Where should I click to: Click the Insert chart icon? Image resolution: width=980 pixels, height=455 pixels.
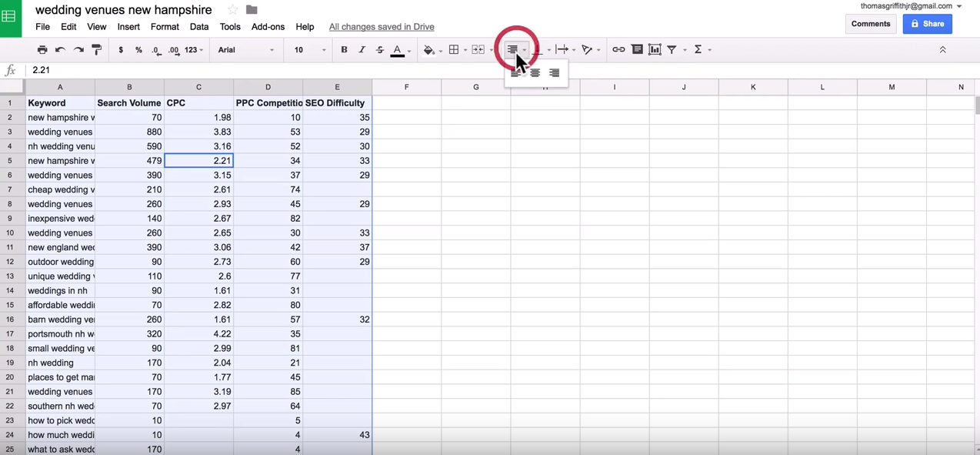[x=655, y=50]
